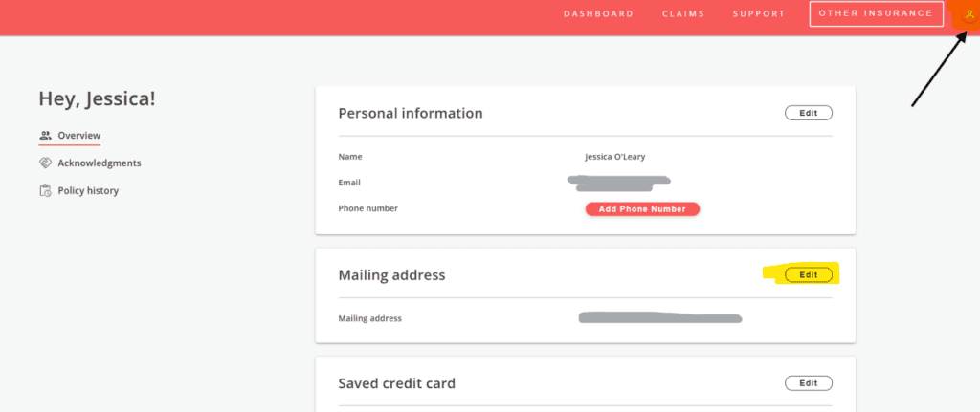This screenshot has width=980, height=412.
Task: Click the Acknowledgments sidebar icon
Action: [x=45, y=163]
